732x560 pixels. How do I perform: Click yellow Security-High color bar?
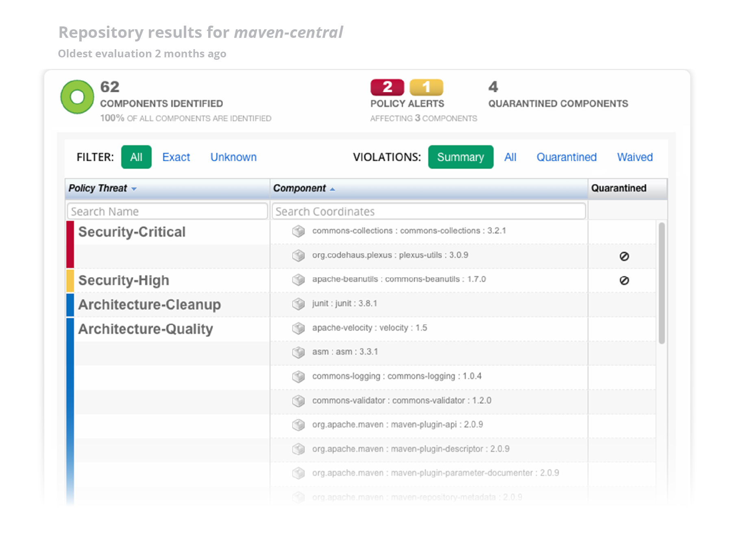tap(70, 281)
